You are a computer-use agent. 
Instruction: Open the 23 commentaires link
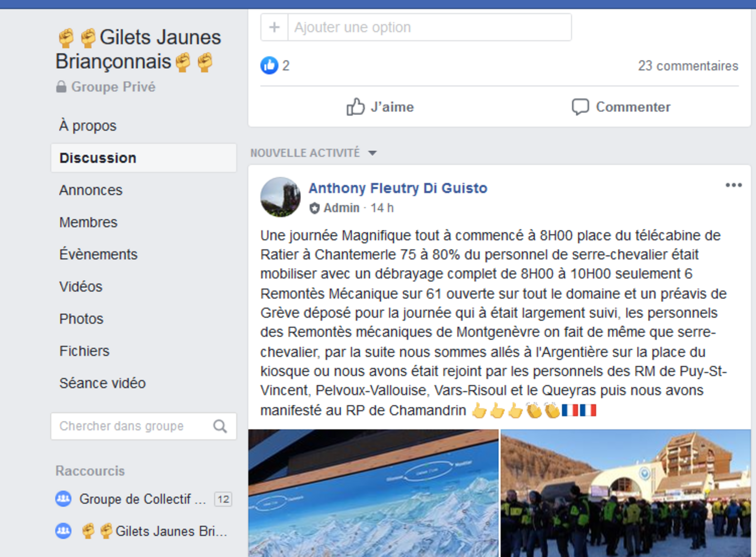point(688,66)
